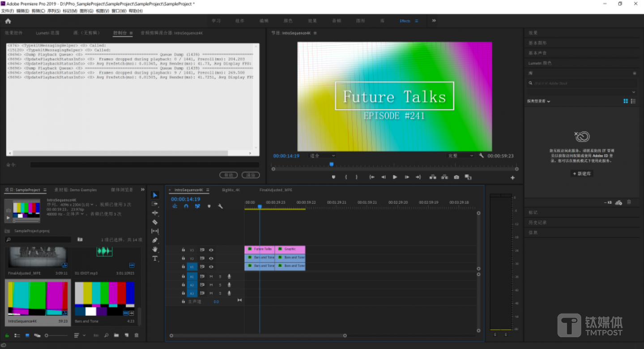Switch to FinalAdjusted_MPE sequence tab

[276, 190]
